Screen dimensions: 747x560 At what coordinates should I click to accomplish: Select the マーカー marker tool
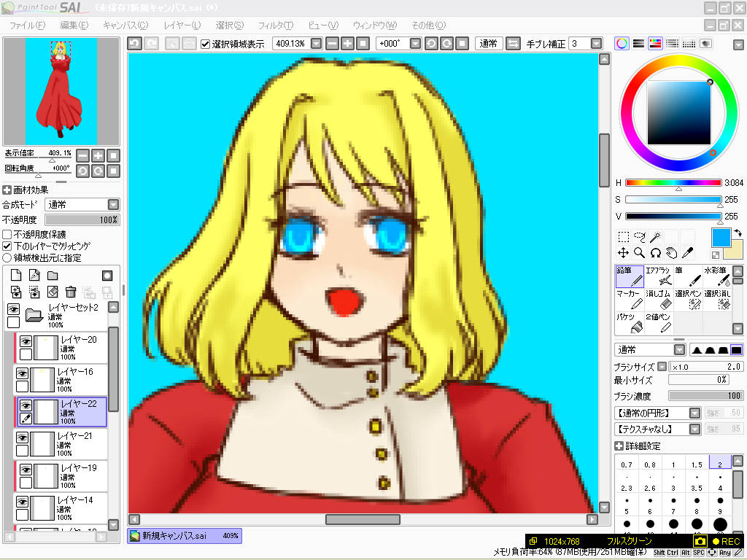coord(630,300)
